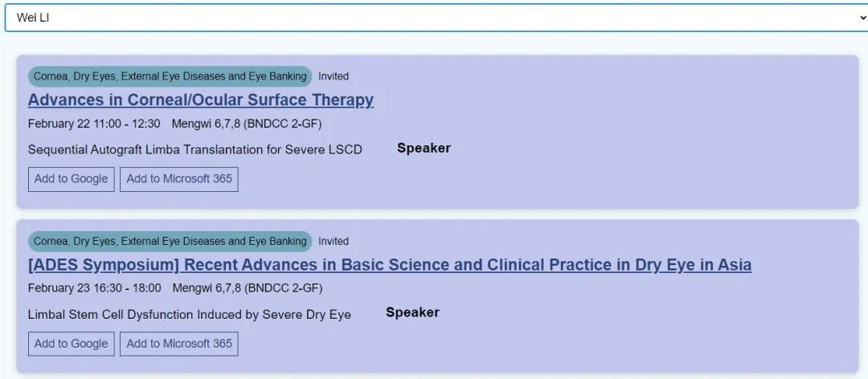Add ADES Symposium session to Google
The width and height of the screenshot is (868, 379).
click(71, 344)
